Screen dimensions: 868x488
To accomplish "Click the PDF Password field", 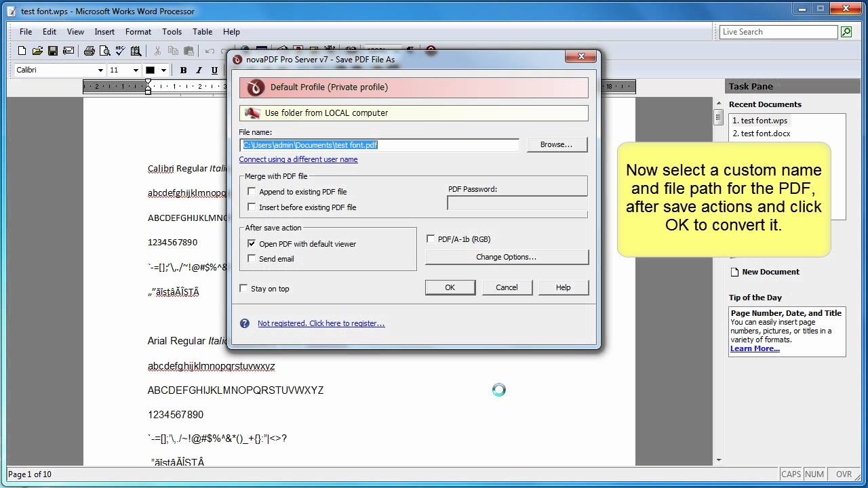I will (x=517, y=203).
